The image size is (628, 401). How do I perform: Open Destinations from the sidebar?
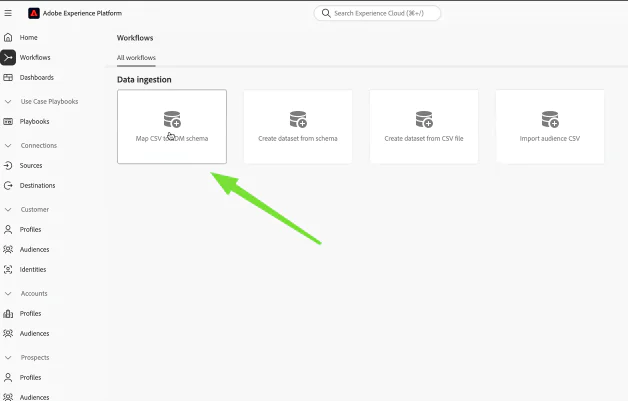(x=37, y=185)
